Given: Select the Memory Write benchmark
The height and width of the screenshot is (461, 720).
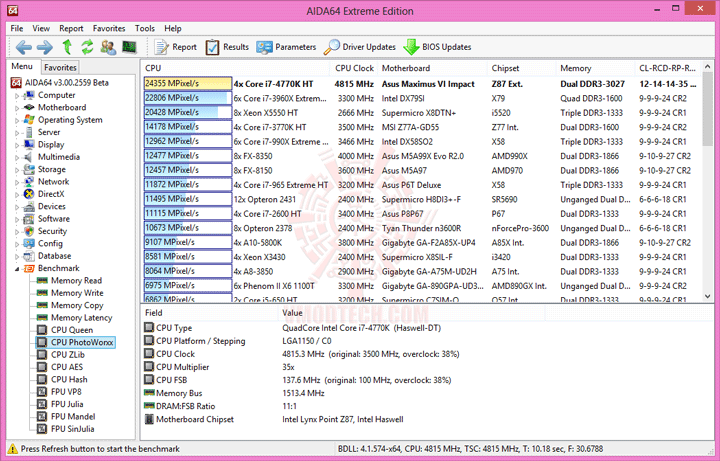Looking at the screenshot, I should coord(77,293).
